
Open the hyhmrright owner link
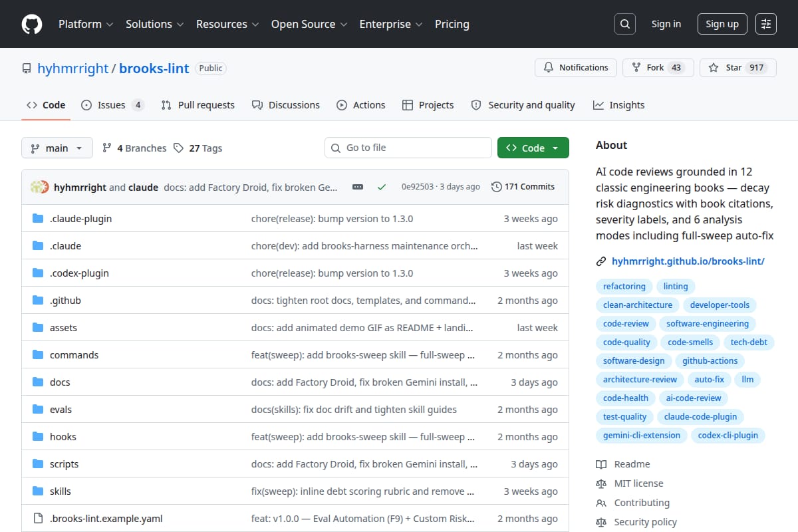[73, 68]
